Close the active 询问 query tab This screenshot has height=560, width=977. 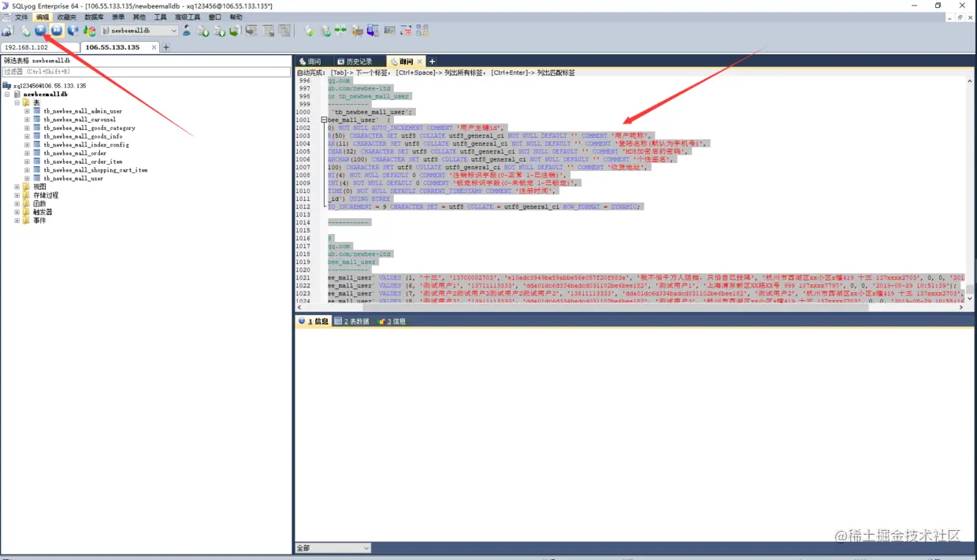click(x=419, y=61)
